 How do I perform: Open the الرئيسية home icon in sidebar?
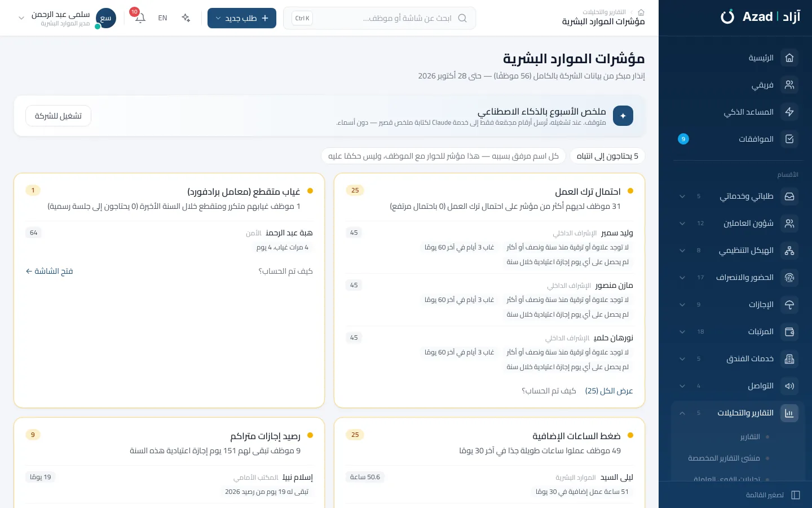pyautogui.click(x=789, y=58)
